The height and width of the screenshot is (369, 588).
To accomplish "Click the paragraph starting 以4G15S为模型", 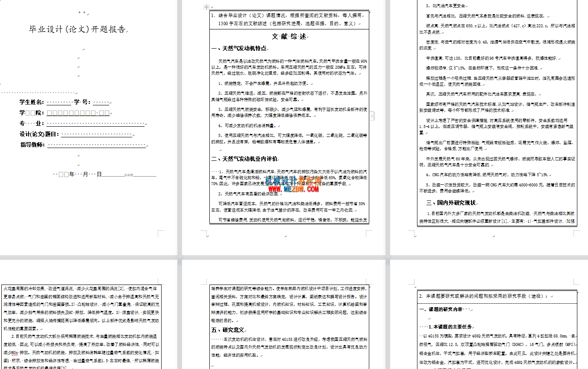I will tap(497, 349).
